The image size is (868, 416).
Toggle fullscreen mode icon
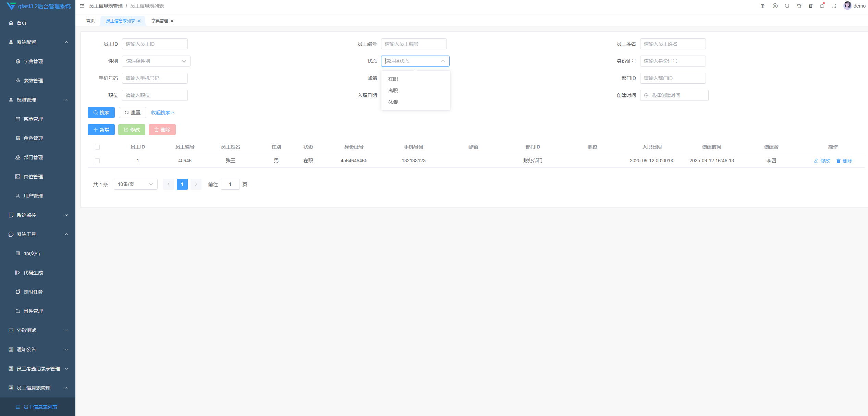coord(834,6)
